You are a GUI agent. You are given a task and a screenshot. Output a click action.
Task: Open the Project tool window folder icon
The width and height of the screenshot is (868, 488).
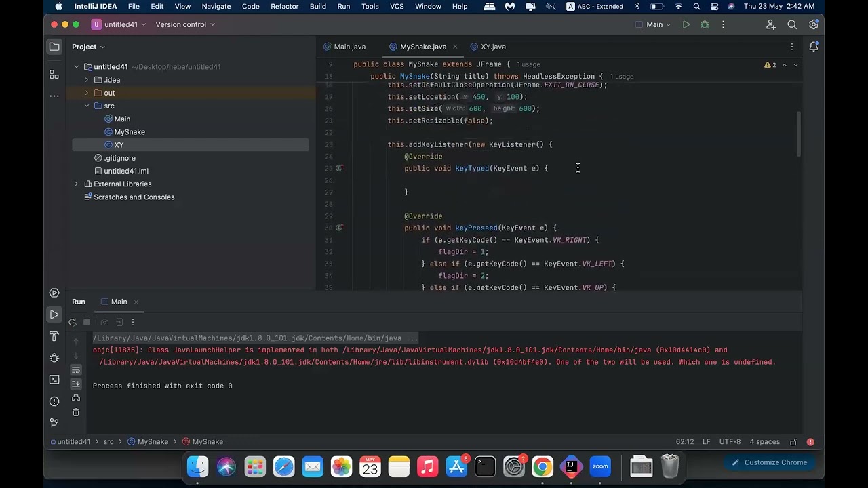pyautogui.click(x=54, y=47)
